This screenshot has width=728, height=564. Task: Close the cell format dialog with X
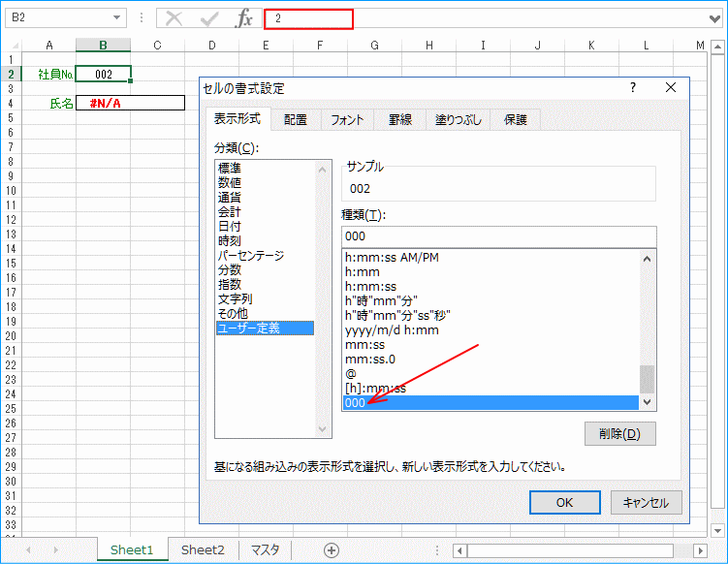pos(670,87)
